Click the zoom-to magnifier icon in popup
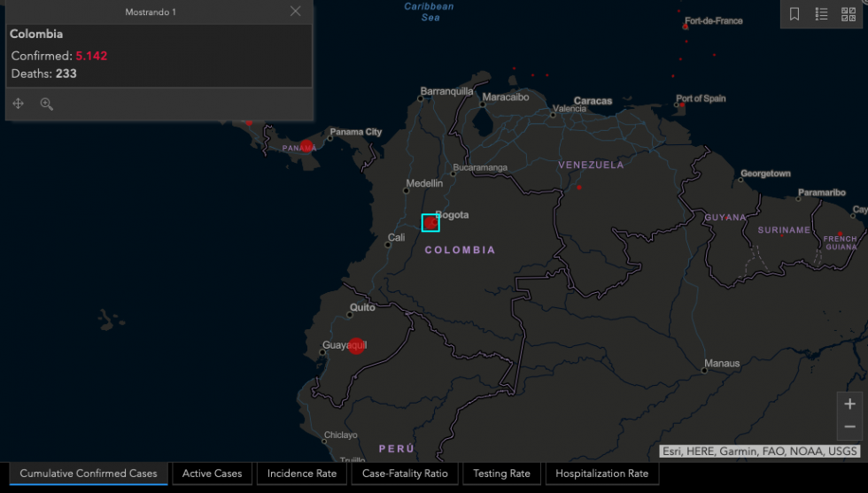 coord(46,104)
